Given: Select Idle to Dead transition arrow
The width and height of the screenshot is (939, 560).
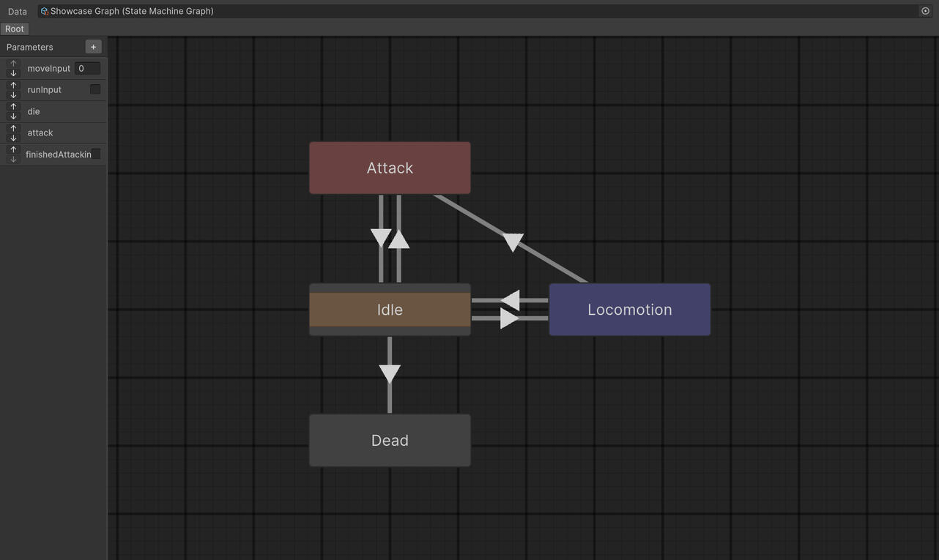Looking at the screenshot, I should pyautogui.click(x=390, y=374).
